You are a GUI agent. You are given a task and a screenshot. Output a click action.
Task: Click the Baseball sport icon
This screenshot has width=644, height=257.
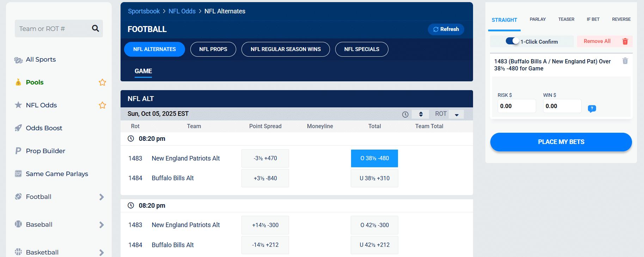click(18, 224)
